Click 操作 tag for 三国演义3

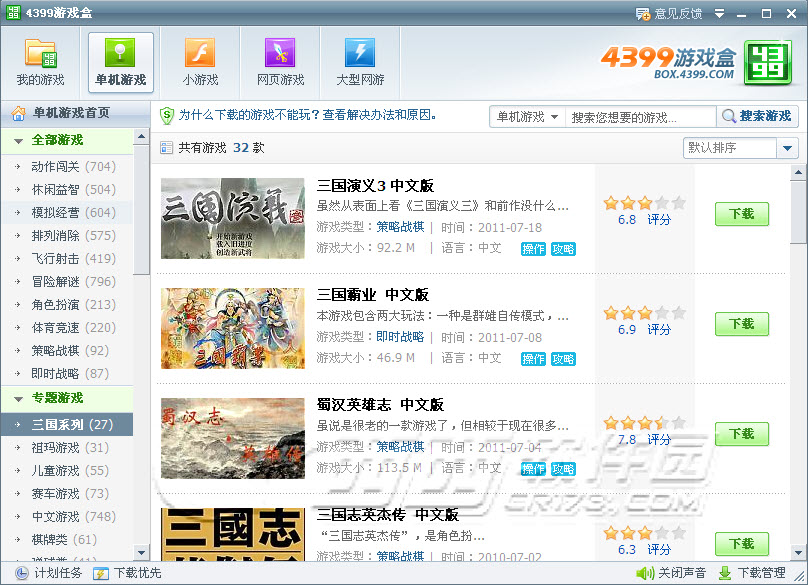pos(533,249)
